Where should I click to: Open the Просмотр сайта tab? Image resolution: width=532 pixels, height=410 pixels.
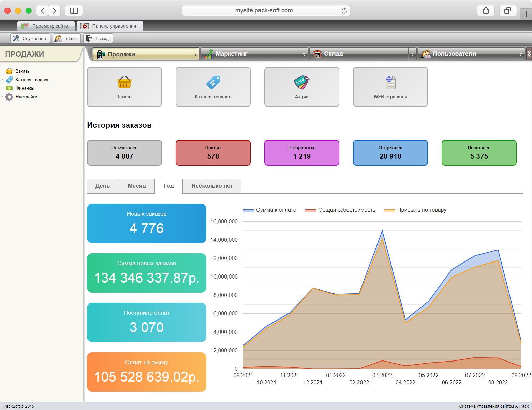click(x=46, y=26)
